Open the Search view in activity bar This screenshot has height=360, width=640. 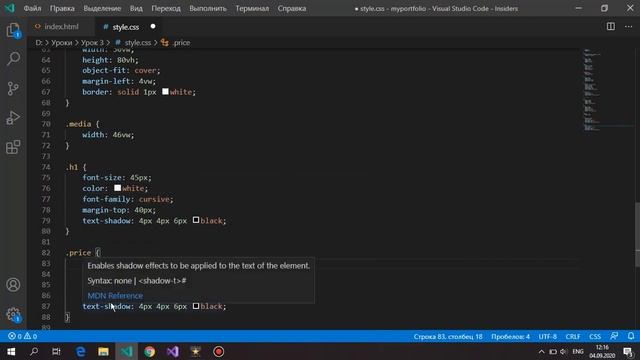(x=13, y=58)
